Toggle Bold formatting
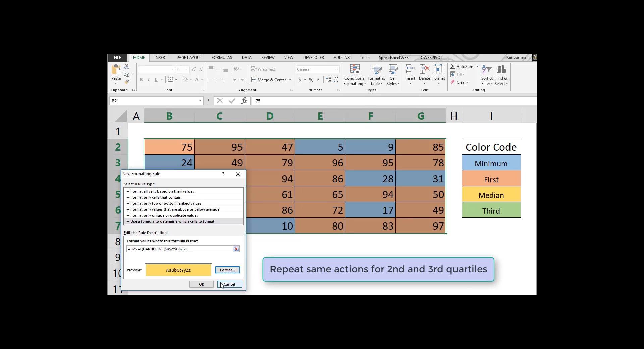 click(x=141, y=80)
